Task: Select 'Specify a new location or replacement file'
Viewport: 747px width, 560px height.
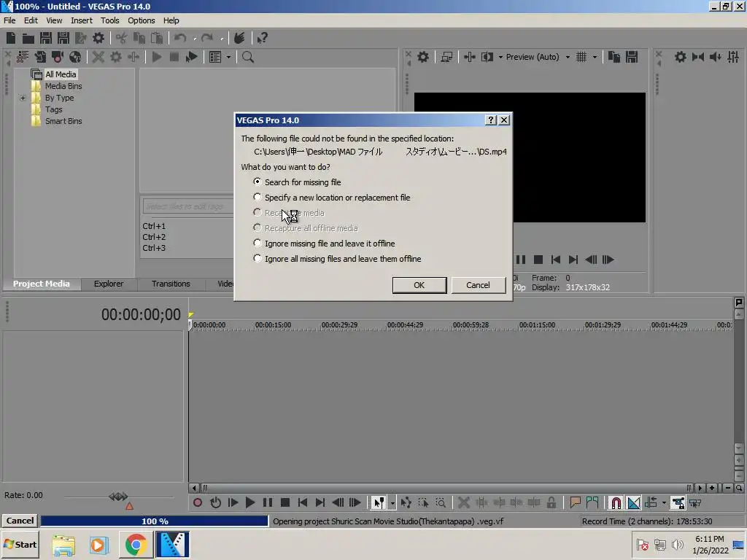Action: coord(332,197)
